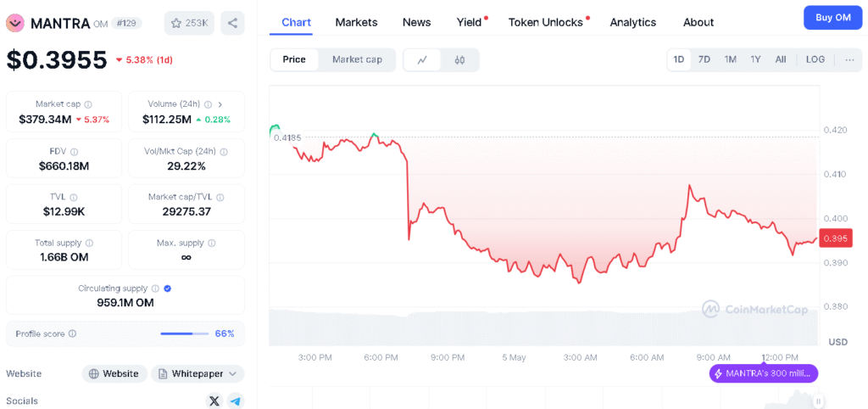The image size is (868, 409).
Task: Select 1Y time range
Action: [x=755, y=59]
